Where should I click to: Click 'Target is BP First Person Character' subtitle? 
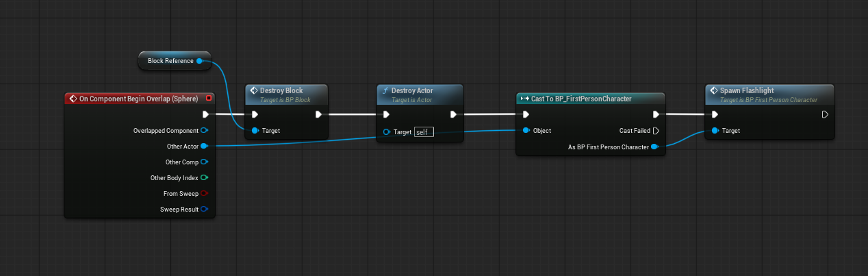tap(769, 100)
